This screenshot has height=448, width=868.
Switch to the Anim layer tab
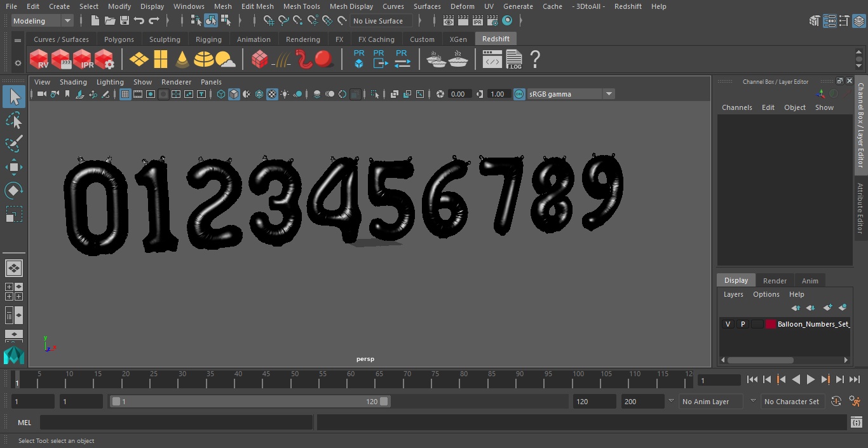[x=810, y=281]
